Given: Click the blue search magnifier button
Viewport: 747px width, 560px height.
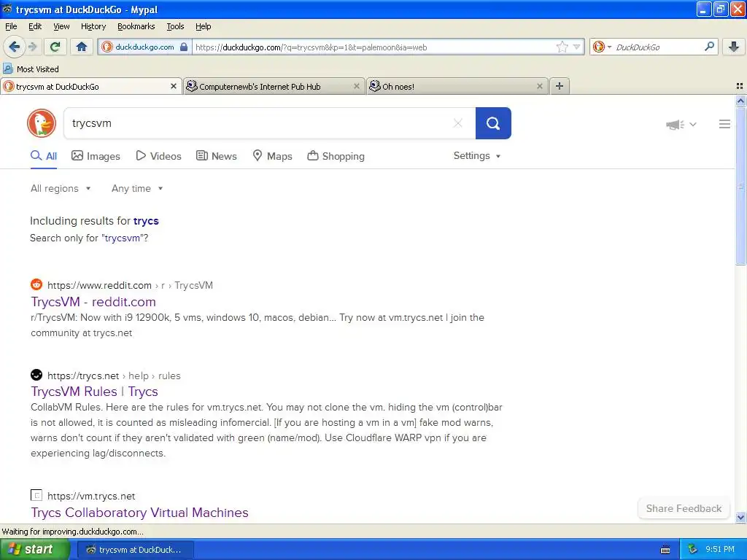Looking at the screenshot, I should point(493,123).
